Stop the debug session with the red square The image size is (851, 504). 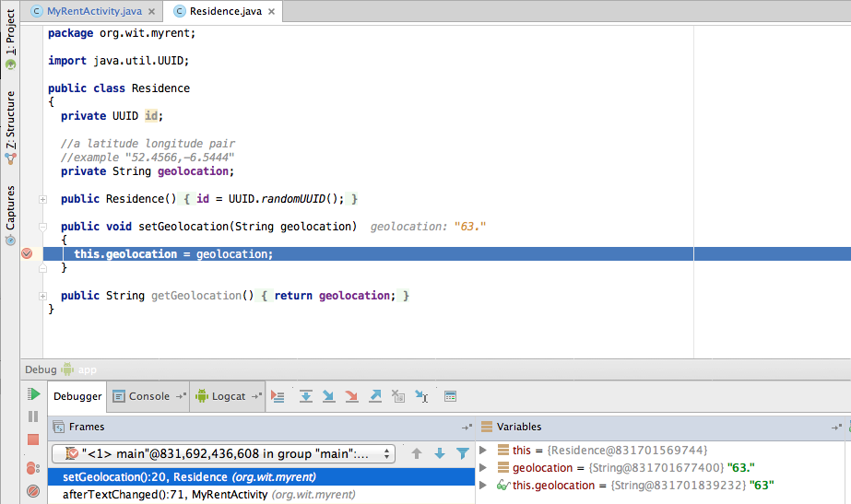[x=34, y=440]
